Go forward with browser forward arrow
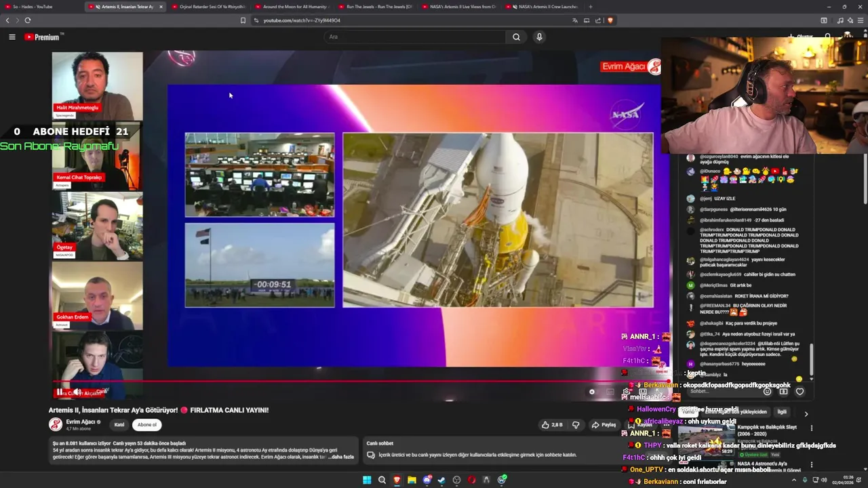The width and height of the screenshot is (868, 488). tap(17, 20)
